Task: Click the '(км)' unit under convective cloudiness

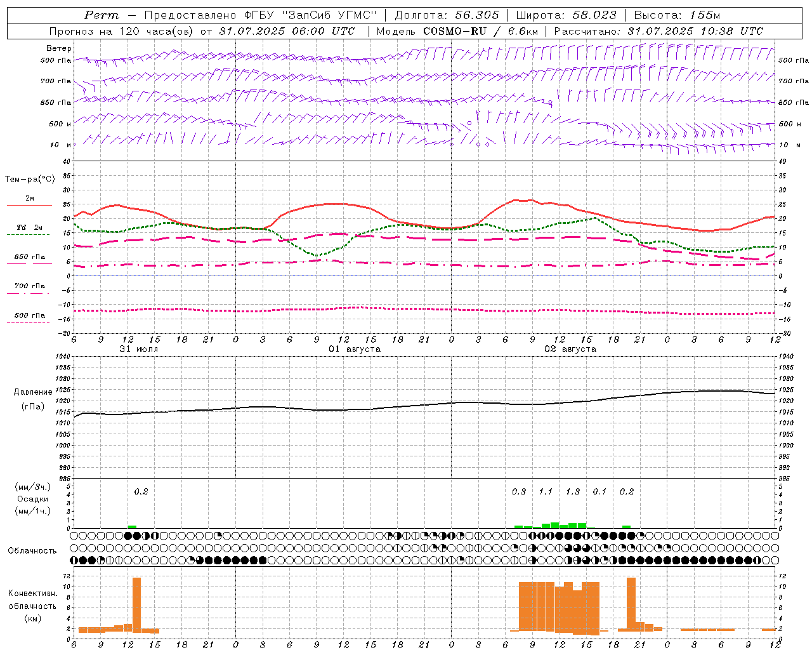Action: click(32, 618)
